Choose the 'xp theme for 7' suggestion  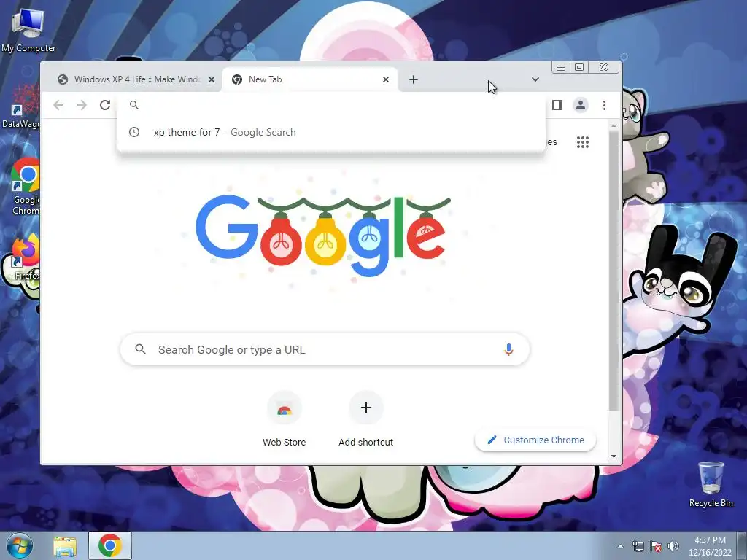pyautogui.click(x=330, y=133)
